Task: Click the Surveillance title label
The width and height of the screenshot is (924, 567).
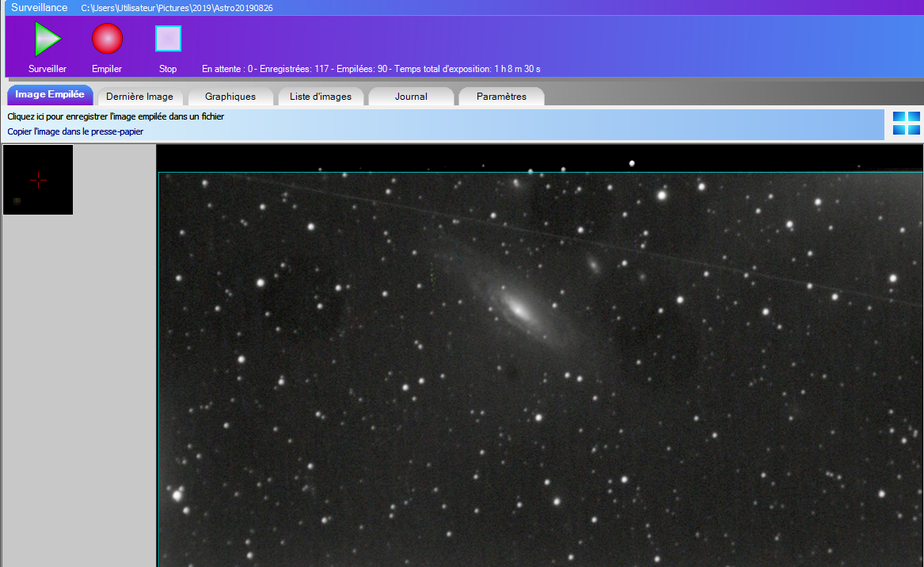Action: 40,8
